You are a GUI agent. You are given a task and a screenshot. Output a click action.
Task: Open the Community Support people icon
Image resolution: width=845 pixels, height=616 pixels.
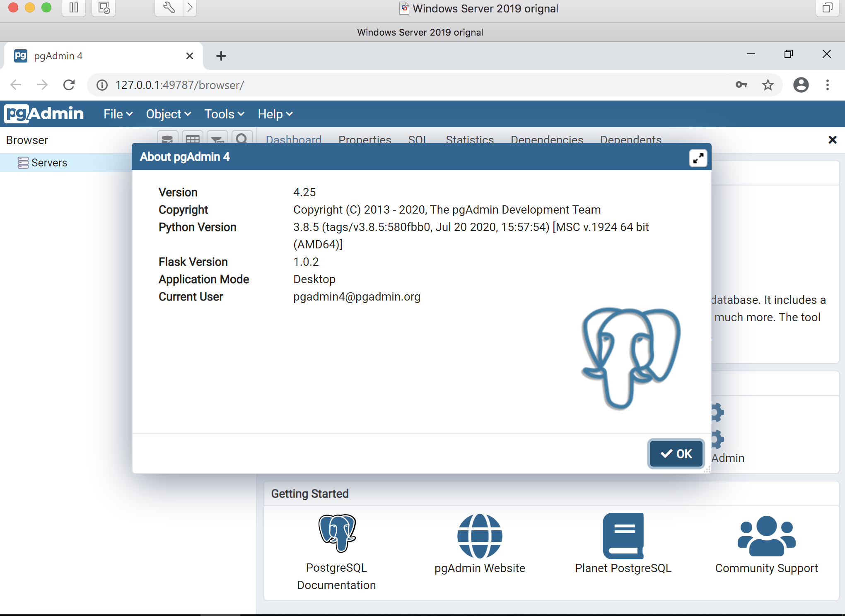(x=766, y=536)
